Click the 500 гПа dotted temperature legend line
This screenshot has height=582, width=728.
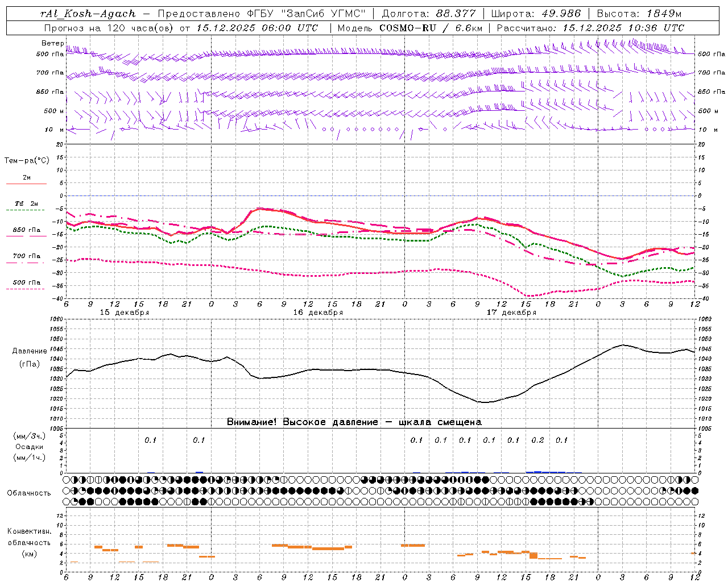click(26, 289)
